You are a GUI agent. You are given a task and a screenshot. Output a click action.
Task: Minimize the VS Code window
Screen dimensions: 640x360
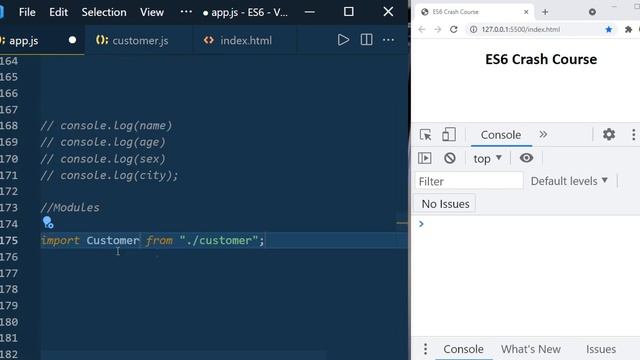click(310, 12)
